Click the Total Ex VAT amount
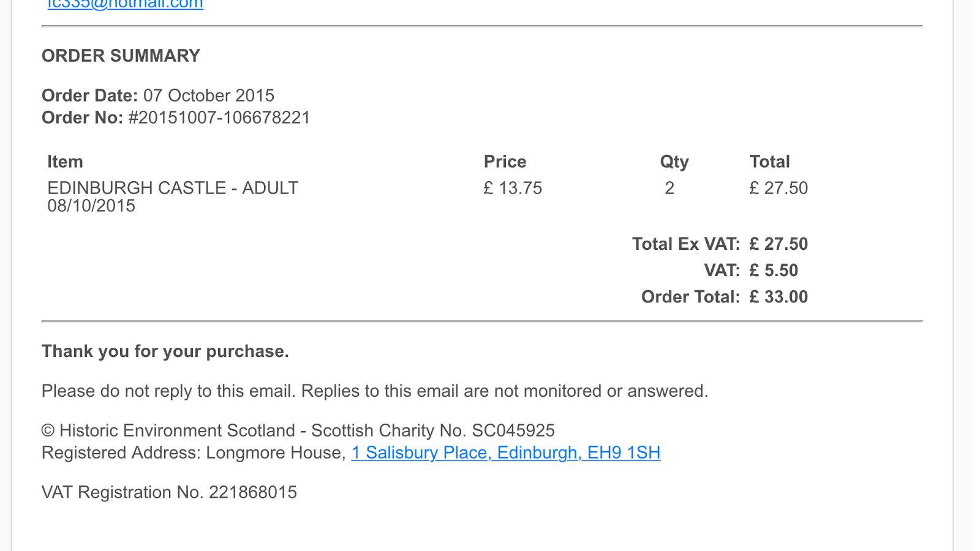 (x=778, y=244)
